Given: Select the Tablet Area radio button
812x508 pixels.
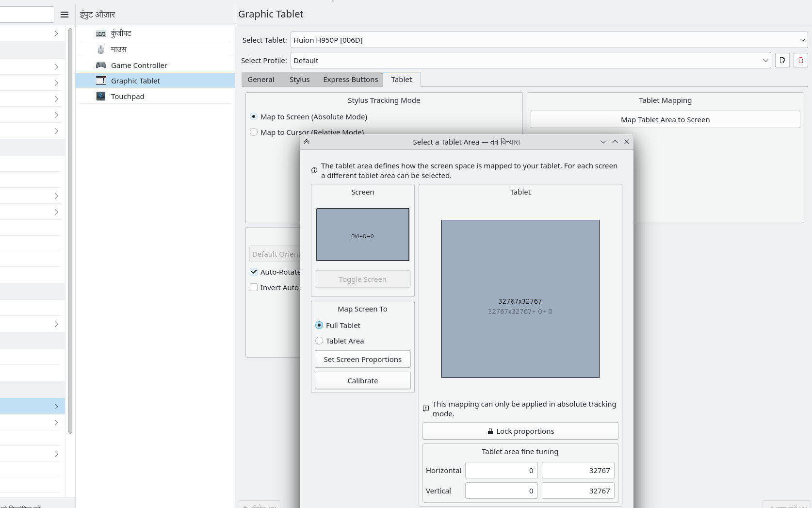Looking at the screenshot, I should point(319,341).
